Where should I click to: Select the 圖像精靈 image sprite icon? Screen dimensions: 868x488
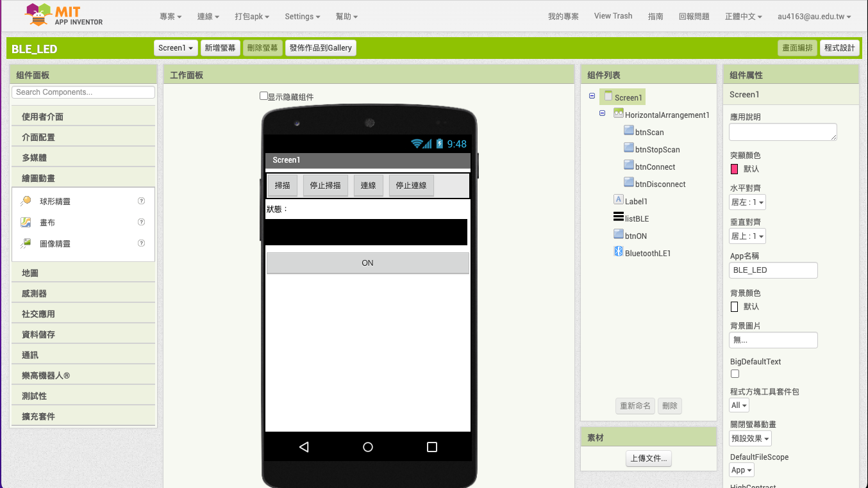[26, 243]
